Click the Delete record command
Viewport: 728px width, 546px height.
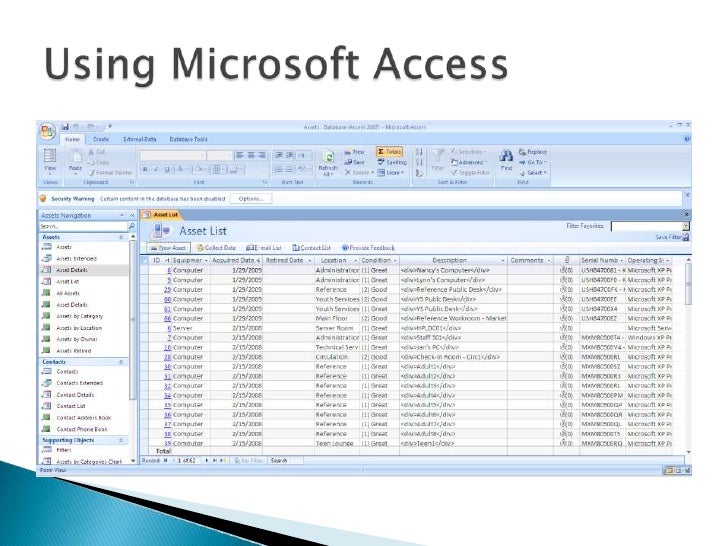coord(359,173)
